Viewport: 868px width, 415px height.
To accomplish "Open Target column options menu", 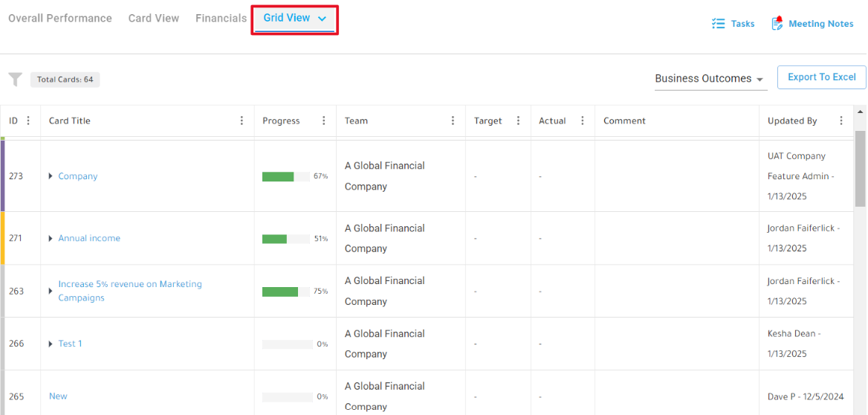I will coord(518,120).
